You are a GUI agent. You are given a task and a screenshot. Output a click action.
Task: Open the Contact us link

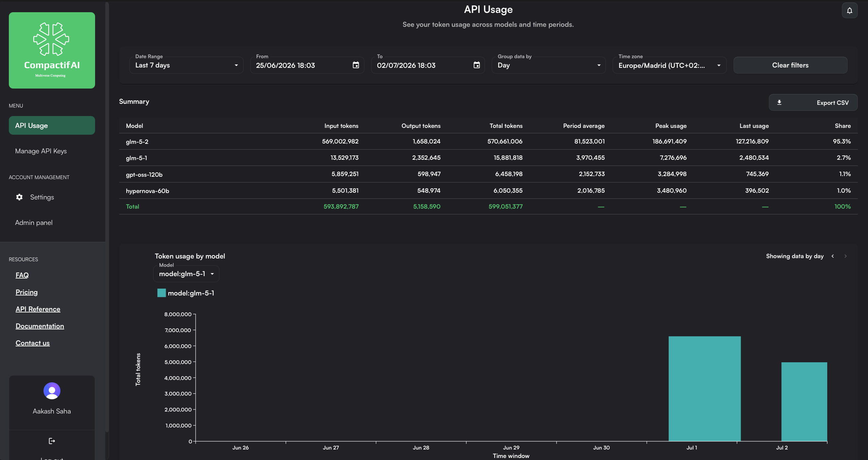pos(33,343)
